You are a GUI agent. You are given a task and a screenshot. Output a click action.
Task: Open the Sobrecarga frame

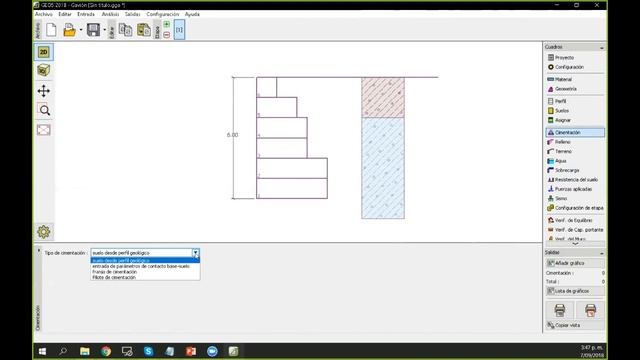coord(575,170)
